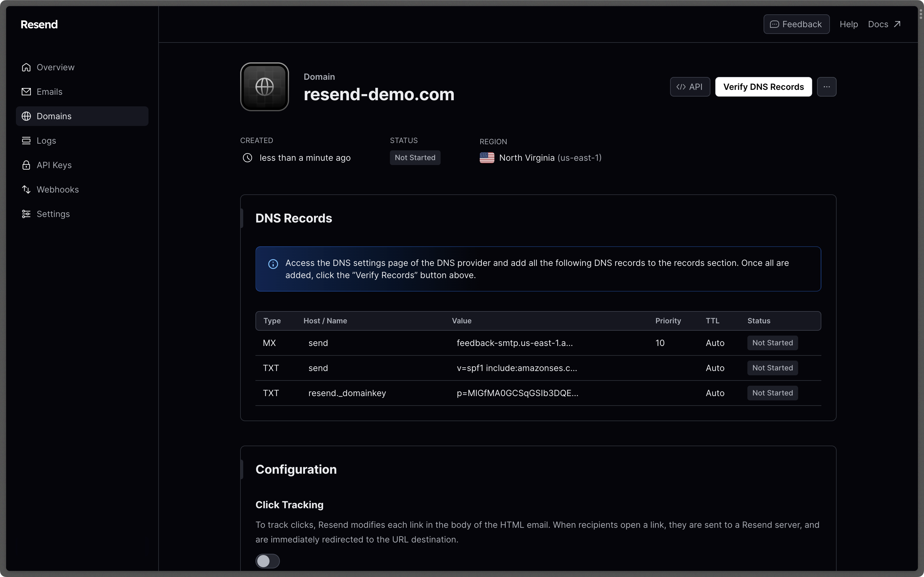Select Domains in the sidebar
This screenshot has width=924, height=577.
coord(82,116)
